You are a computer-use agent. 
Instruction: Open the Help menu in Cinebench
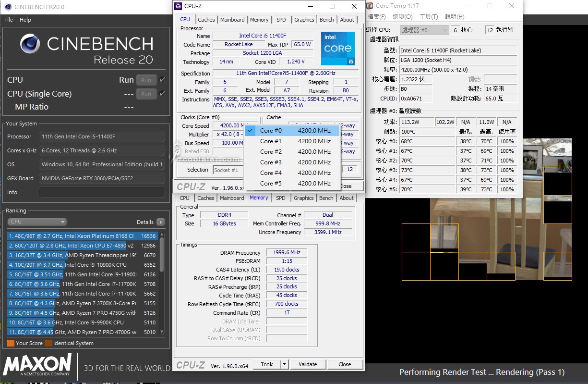click(25, 20)
